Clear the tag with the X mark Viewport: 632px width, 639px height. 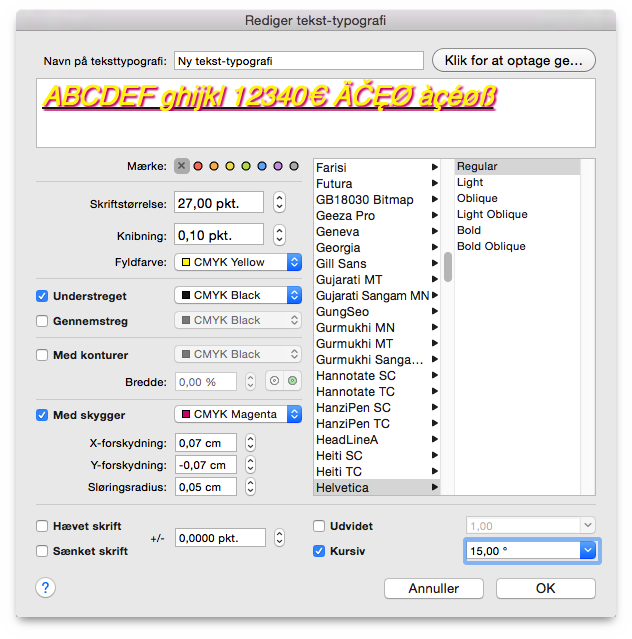point(182,166)
